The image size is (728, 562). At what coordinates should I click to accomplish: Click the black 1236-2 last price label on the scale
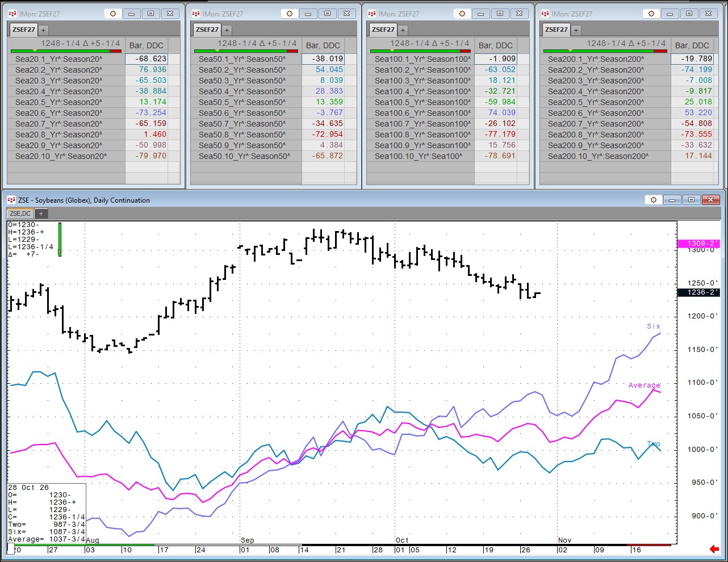tap(698, 292)
